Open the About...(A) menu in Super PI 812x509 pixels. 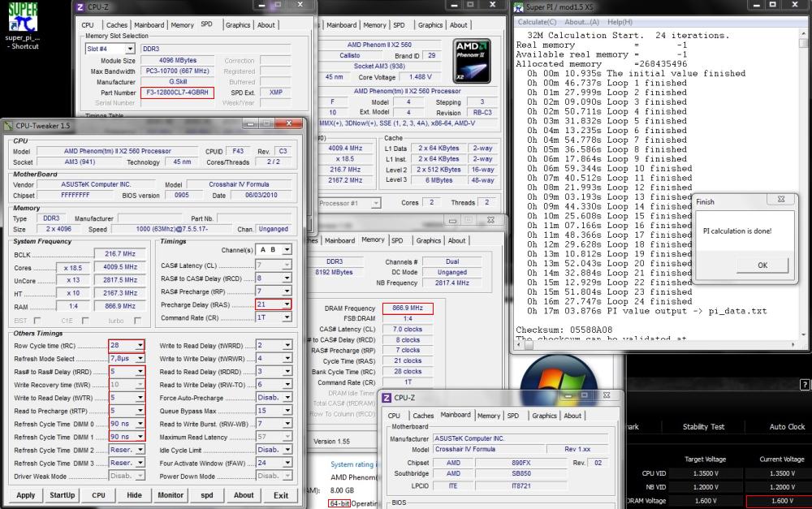[581, 22]
